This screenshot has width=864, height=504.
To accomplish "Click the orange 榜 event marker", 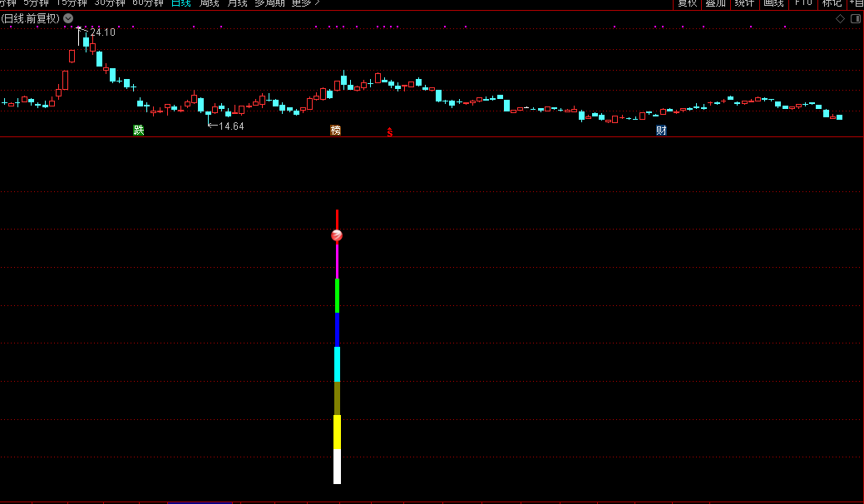I will 335,130.
